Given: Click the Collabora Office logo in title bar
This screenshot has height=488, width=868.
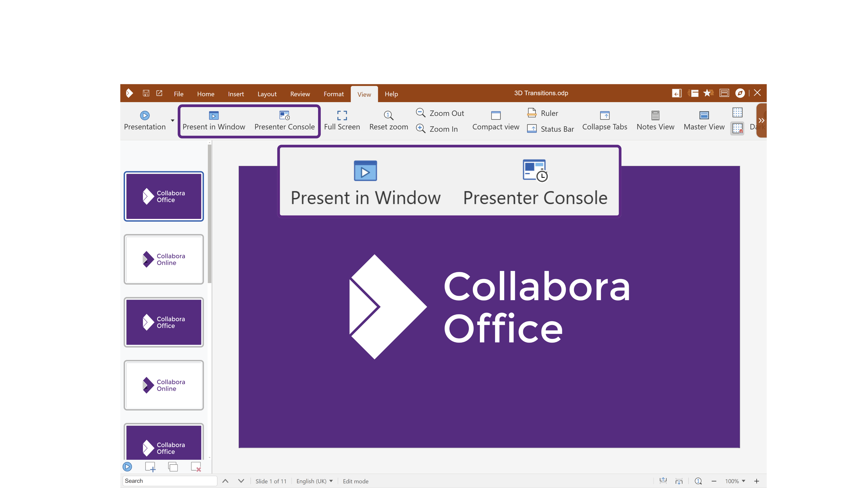Looking at the screenshot, I should point(129,93).
